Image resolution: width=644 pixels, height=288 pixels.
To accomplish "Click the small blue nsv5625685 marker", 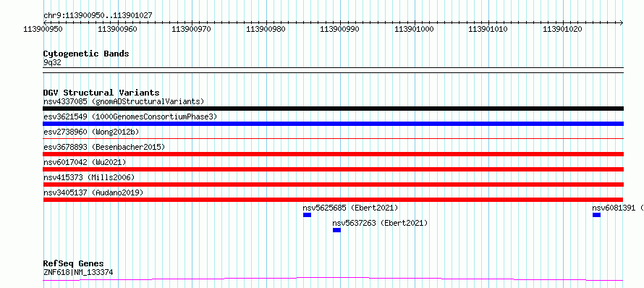I will [308, 215].
